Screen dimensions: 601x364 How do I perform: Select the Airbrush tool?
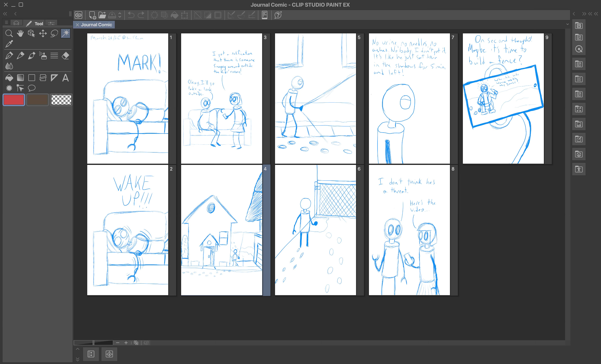click(43, 56)
